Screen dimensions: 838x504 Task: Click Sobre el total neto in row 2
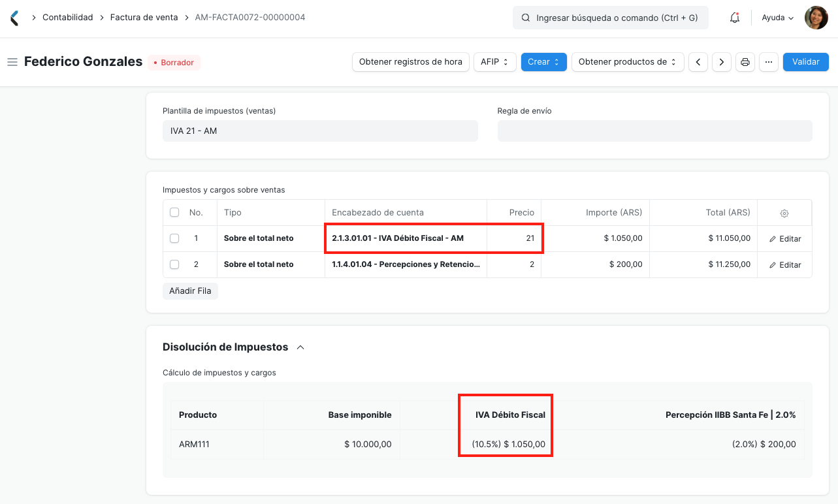click(x=259, y=265)
